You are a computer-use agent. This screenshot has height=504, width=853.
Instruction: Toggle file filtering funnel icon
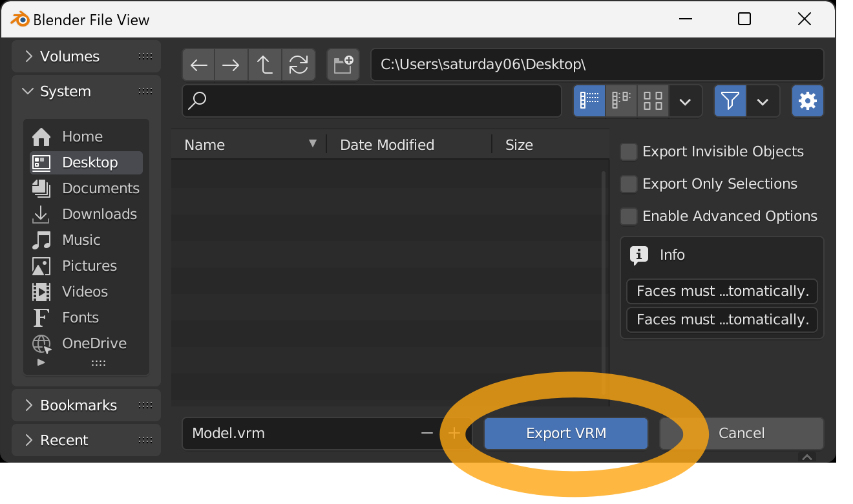(730, 101)
